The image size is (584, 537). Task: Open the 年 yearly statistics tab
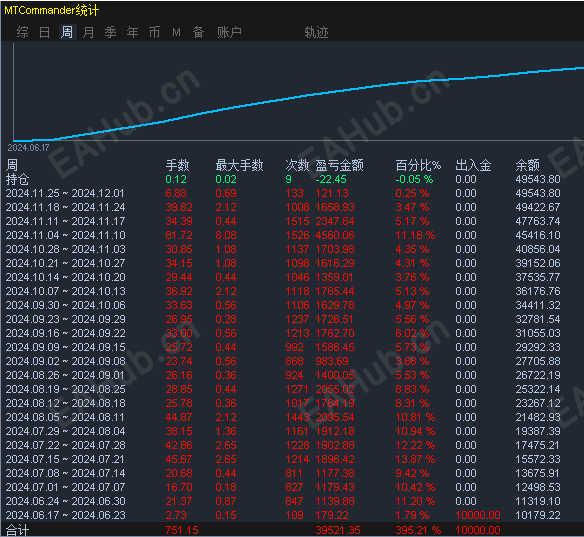tap(132, 32)
